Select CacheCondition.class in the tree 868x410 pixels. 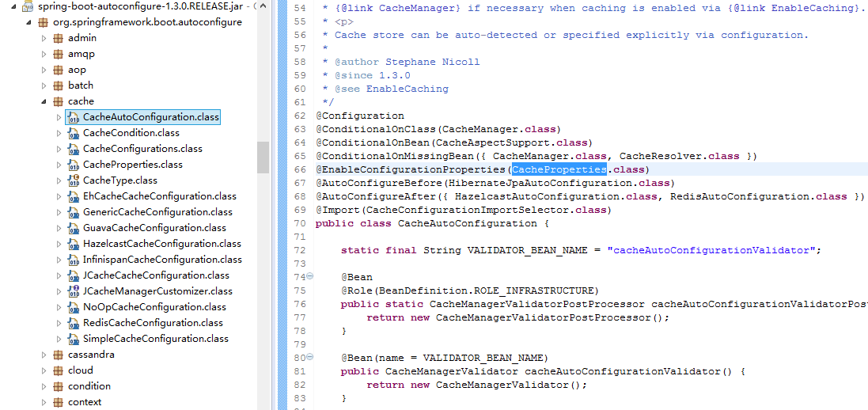pos(131,133)
